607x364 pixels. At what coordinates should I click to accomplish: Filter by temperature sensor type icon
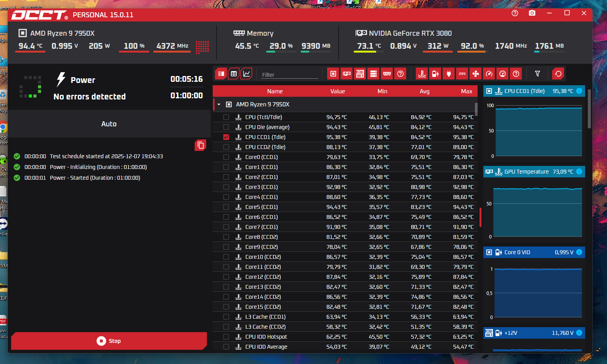[422, 74]
